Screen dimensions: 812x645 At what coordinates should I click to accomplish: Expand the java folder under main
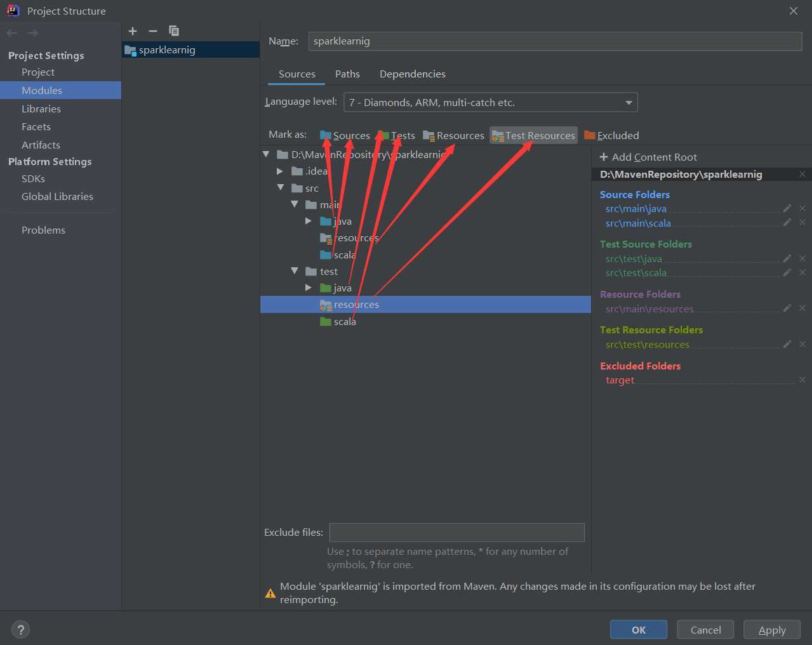tap(309, 221)
